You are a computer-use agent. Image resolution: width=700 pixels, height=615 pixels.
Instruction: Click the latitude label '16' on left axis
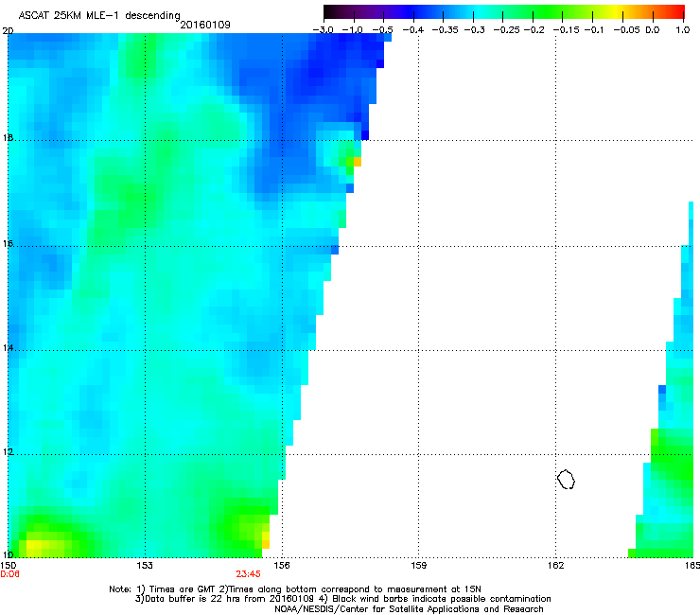coord(8,244)
